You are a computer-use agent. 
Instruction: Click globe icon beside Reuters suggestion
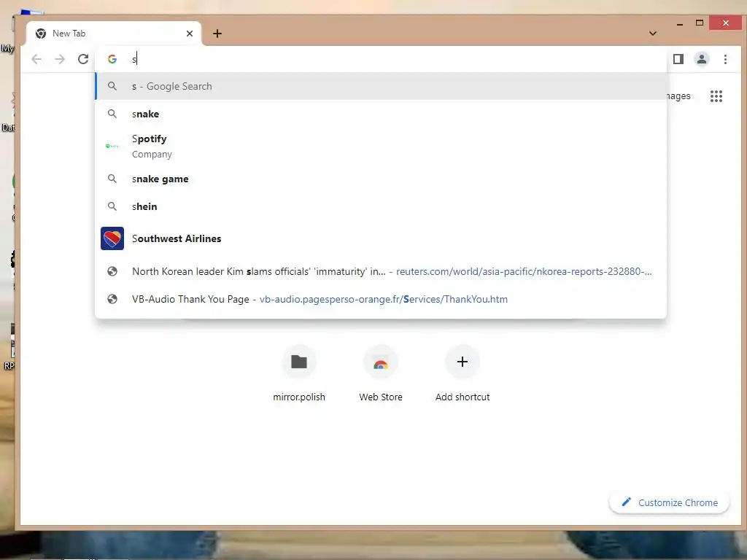click(x=112, y=271)
